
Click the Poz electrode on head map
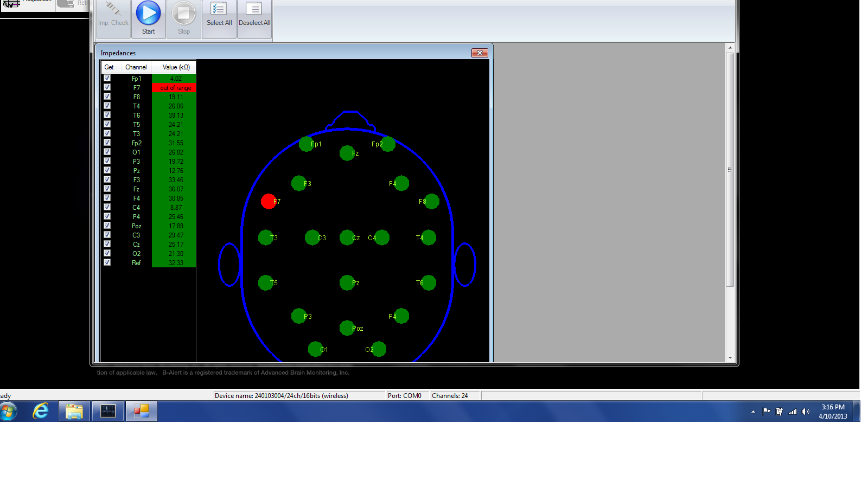click(347, 328)
